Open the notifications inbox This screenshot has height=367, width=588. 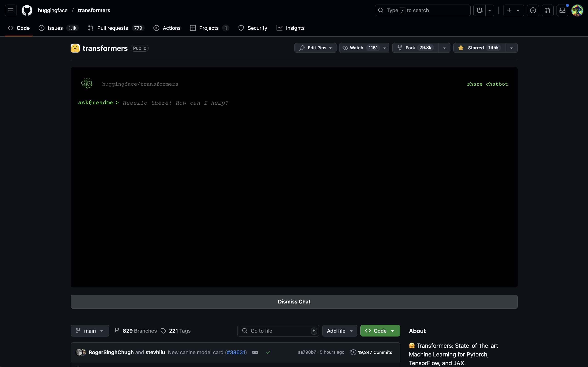click(x=563, y=10)
